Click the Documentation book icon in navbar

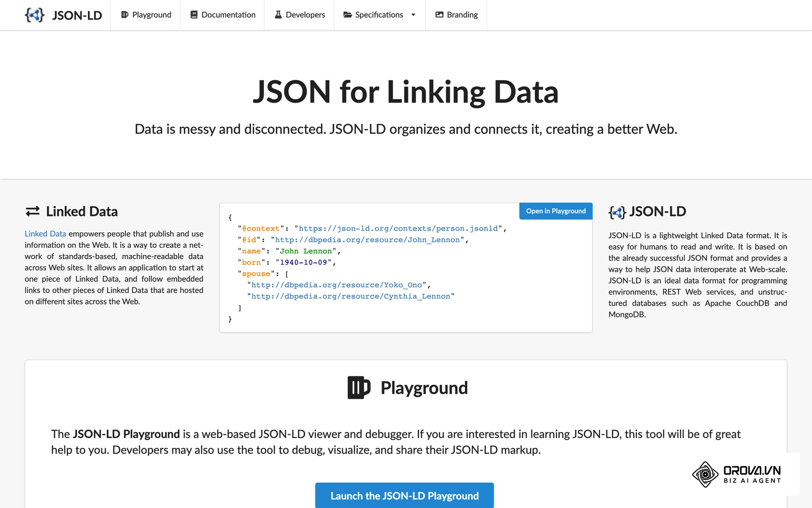click(x=194, y=15)
